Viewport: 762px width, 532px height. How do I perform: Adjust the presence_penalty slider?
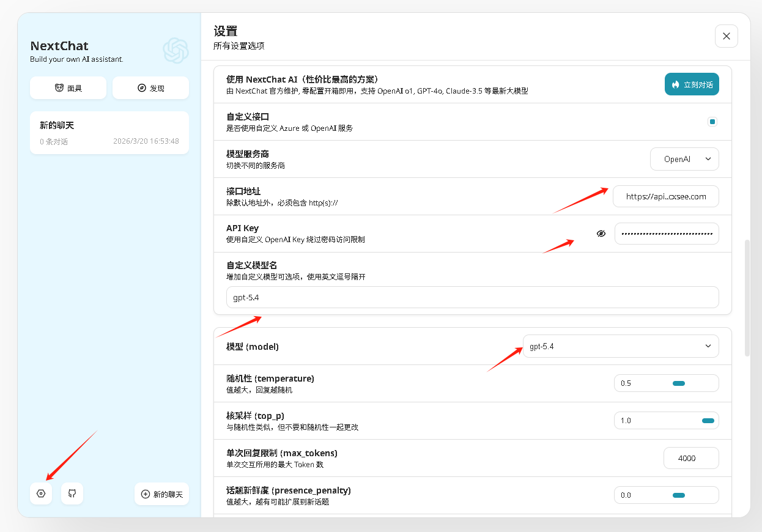tap(678, 495)
